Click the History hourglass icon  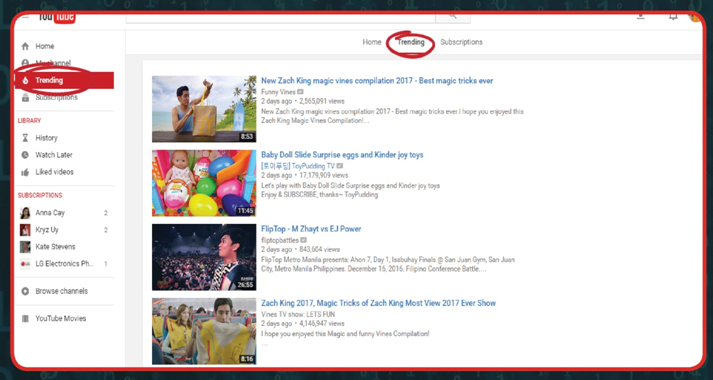click(x=25, y=138)
